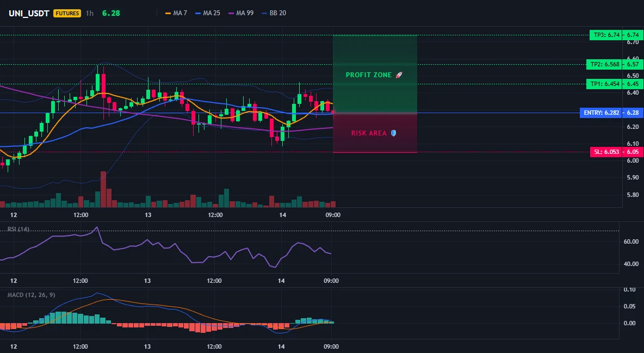This screenshot has width=644, height=353.
Task: Click the RISK AREA text
Action: (369, 133)
